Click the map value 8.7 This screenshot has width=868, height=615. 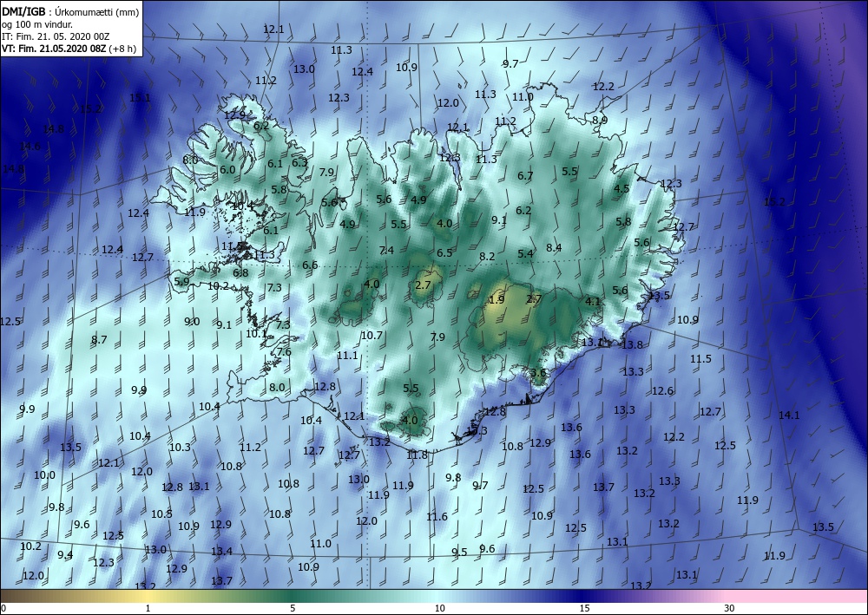pos(99,340)
